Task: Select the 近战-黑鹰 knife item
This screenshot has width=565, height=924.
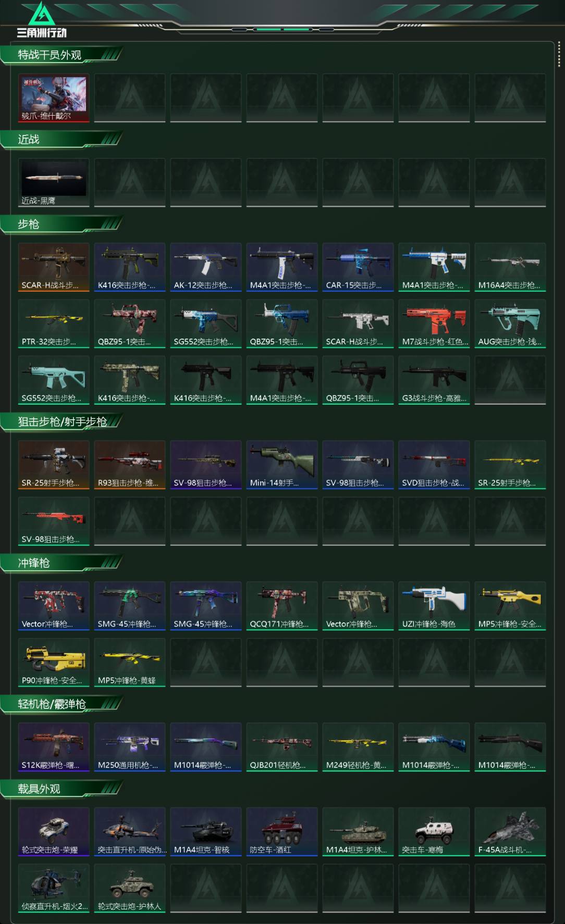Action: [x=54, y=183]
